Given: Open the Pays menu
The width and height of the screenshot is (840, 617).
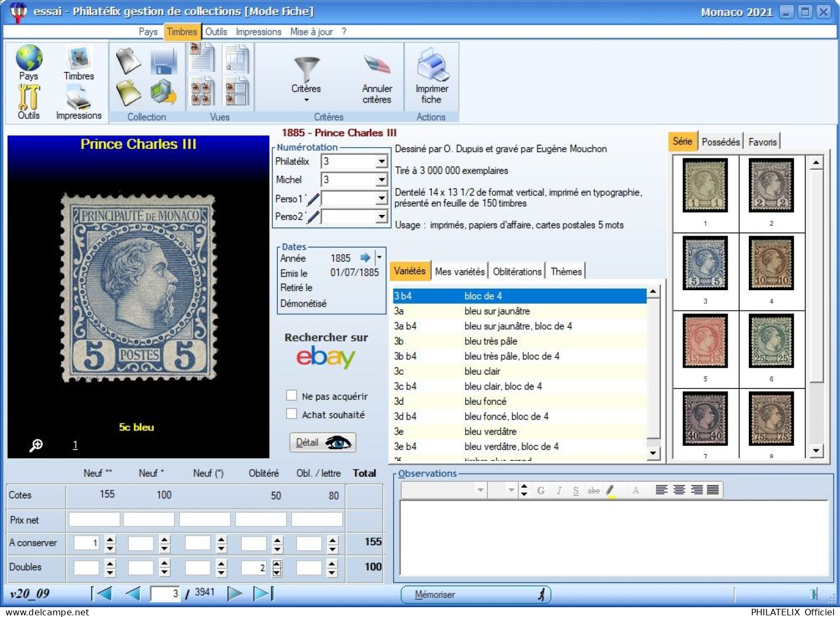Looking at the screenshot, I should point(148,32).
